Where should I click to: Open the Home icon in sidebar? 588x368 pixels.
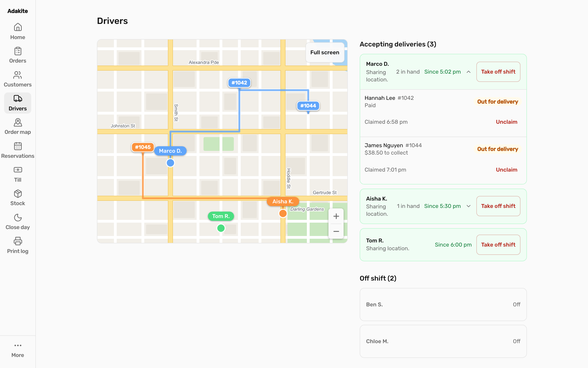click(18, 27)
